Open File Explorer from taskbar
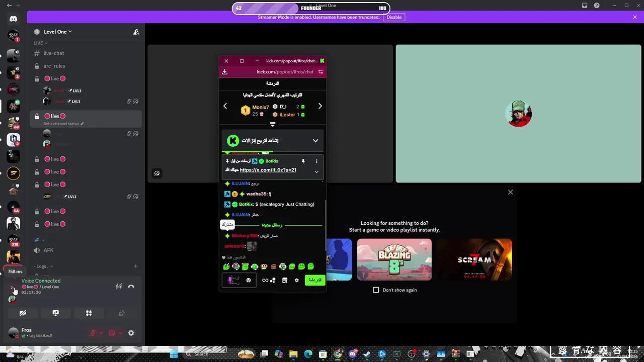 tap(293, 354)
